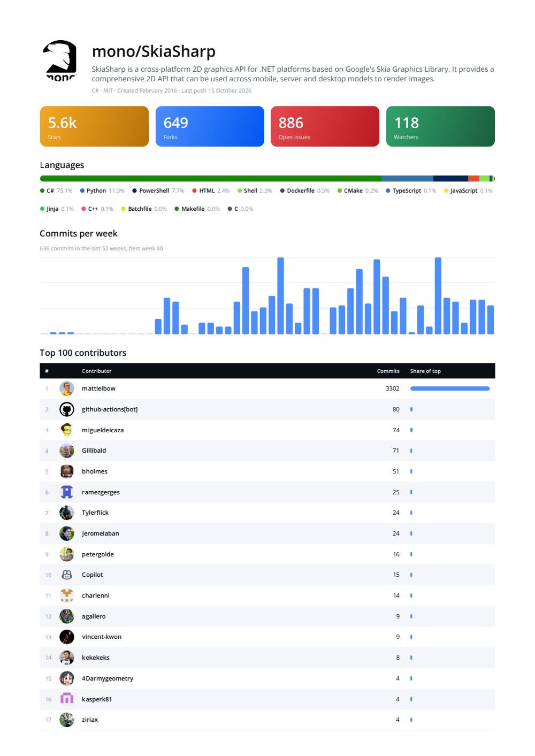Open charlenni contributor name
Viewport: 535px width, 756px height.
(96, 595)
